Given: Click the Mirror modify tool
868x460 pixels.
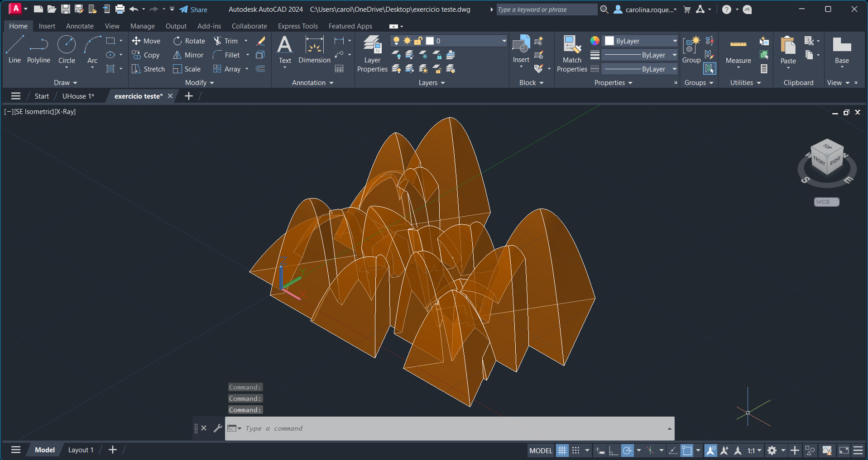Looking at the screenshot, I should tap(188, 55).
